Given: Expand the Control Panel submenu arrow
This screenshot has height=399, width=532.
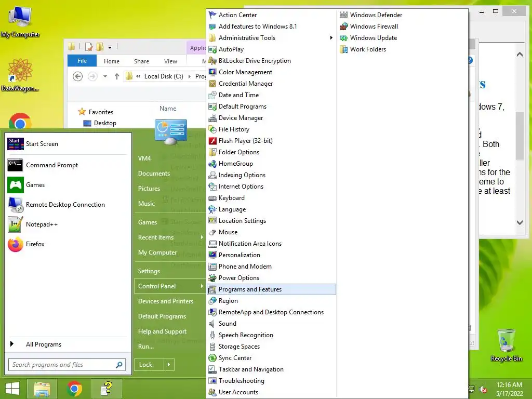Looking at the screenshot, I should click(x=202, y=286).
